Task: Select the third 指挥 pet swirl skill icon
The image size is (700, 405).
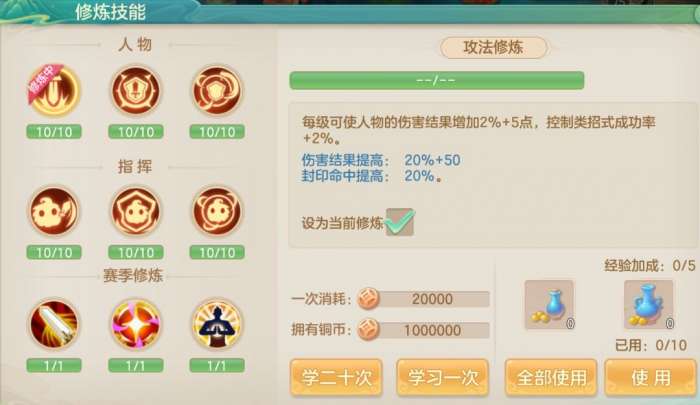Action: point(217,211)
